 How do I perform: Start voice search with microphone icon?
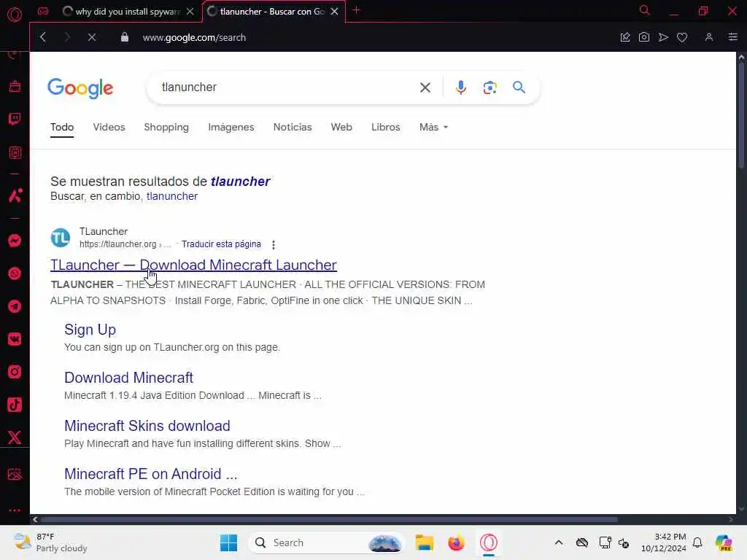[461, 87]
